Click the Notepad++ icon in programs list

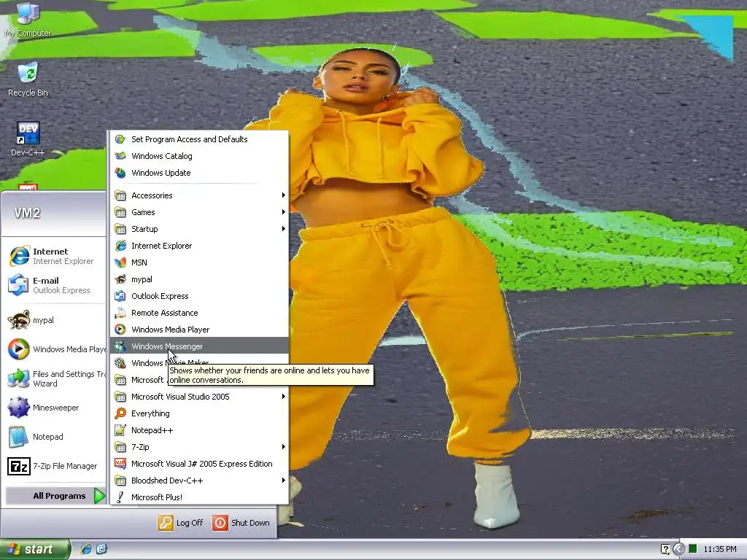(120, 430)
